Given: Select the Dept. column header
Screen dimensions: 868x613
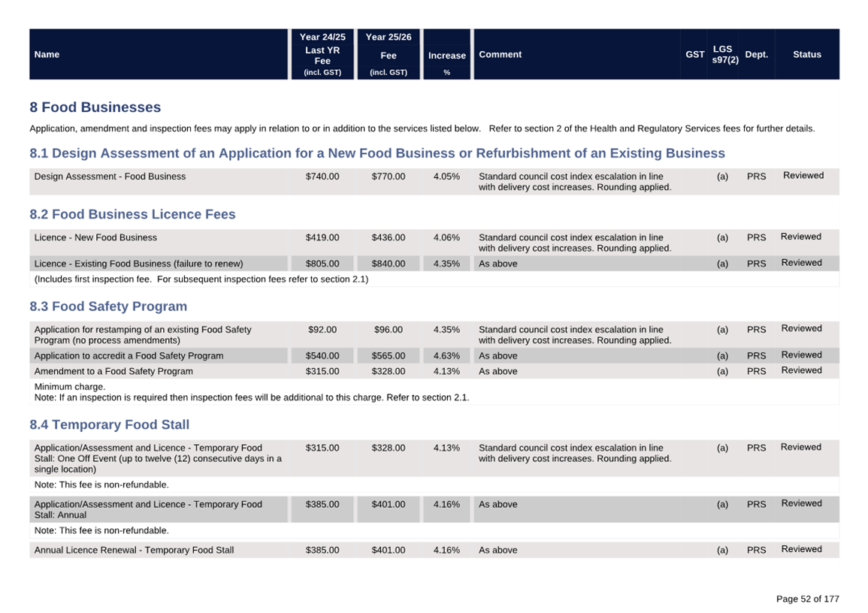Looking at the screenshot, I should click(756, 55).
